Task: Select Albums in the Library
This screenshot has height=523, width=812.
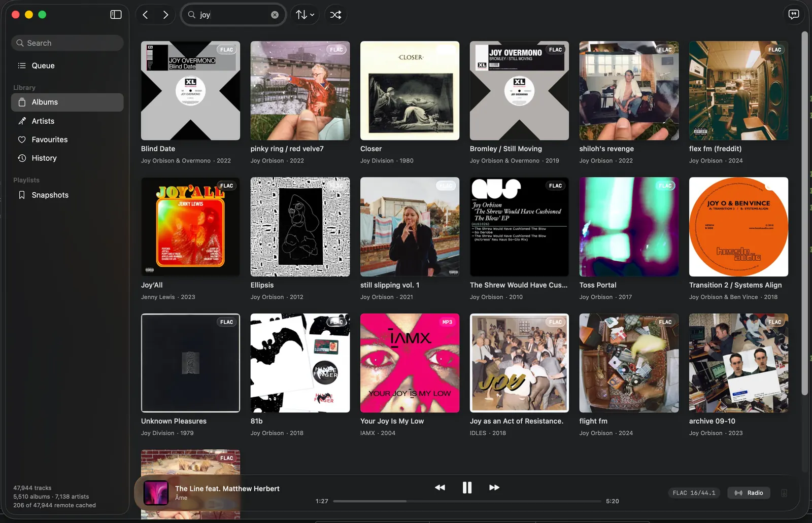Action: 67,102
